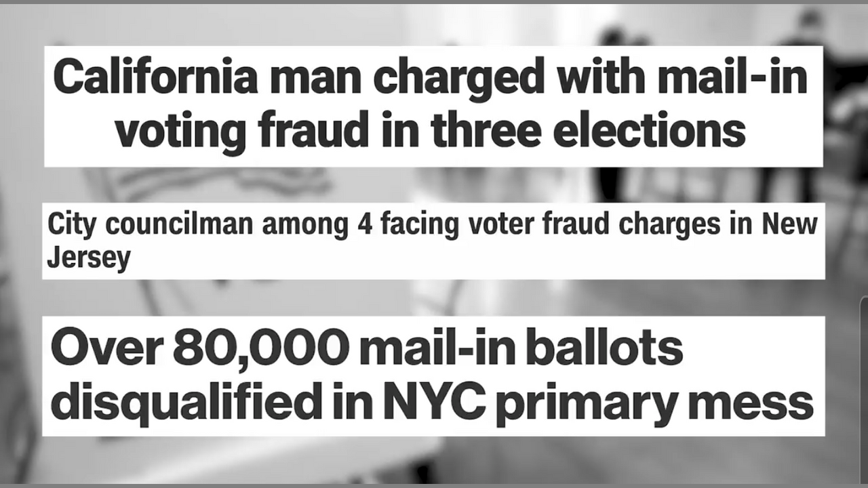Click the word "California" in top headline

pos(155,79)
